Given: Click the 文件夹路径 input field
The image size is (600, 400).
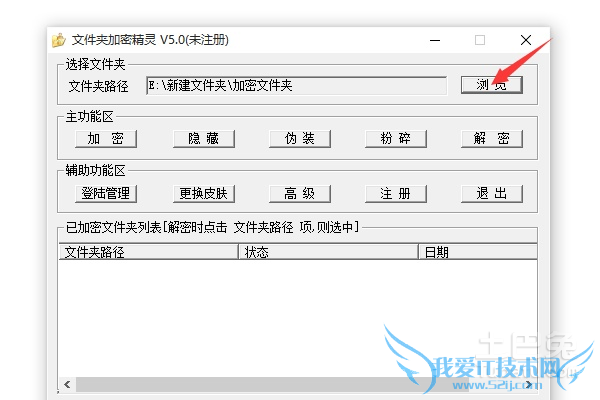Looking at the screenshot, I should point(296,85).
